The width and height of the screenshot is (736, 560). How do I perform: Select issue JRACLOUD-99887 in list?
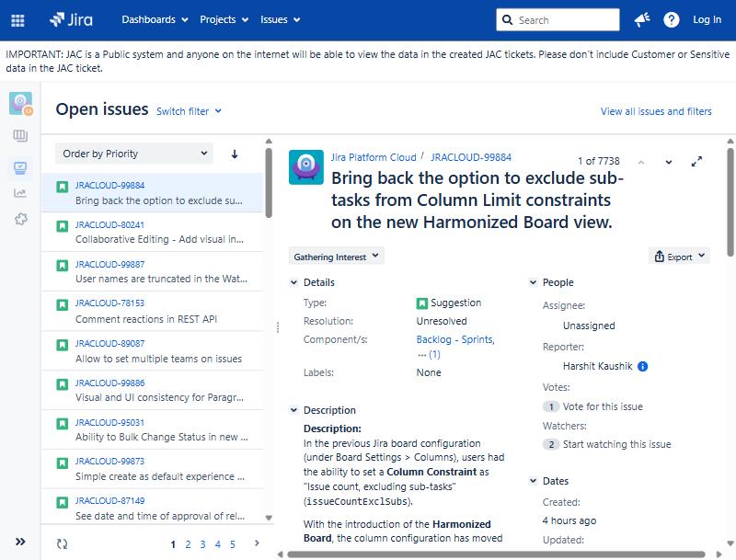point(152,271)
